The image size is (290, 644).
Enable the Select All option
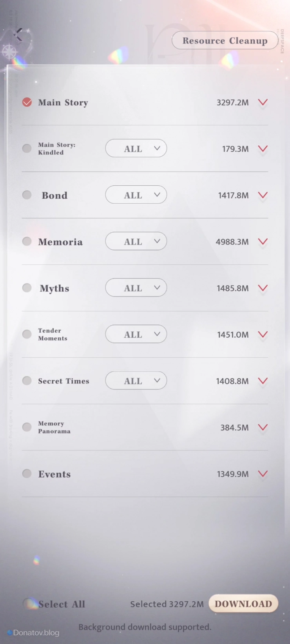(29, 604)
